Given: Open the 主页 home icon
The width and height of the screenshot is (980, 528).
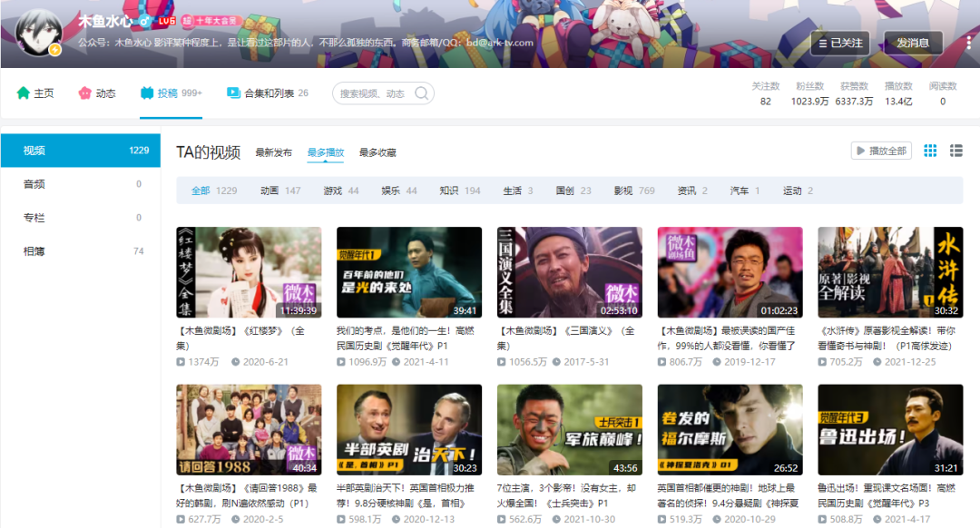Looking at the screenshot, I should point(23,93).
